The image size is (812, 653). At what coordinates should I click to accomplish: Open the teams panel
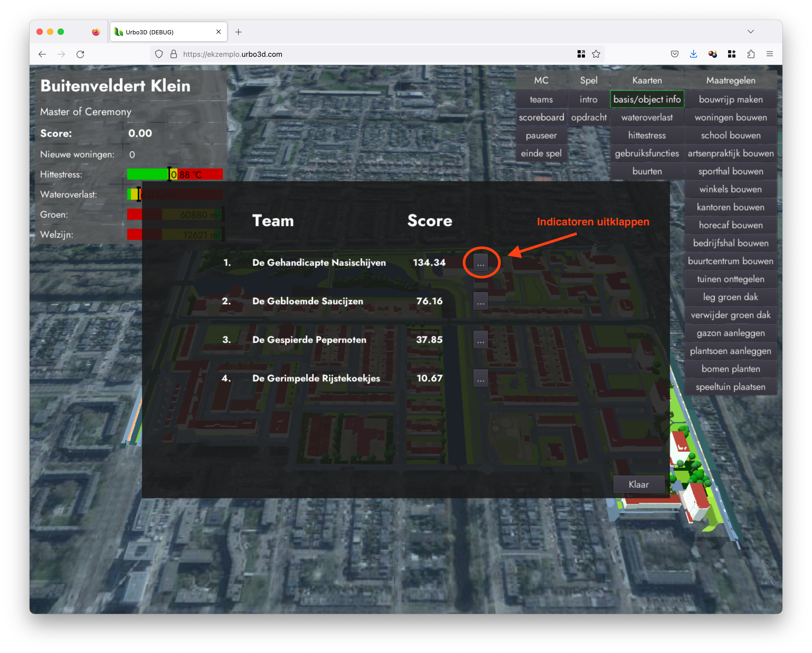(541, 100)
